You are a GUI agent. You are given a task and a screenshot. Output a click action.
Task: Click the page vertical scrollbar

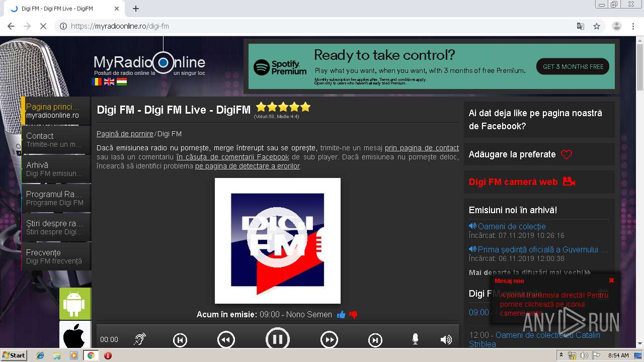point(639,68)
